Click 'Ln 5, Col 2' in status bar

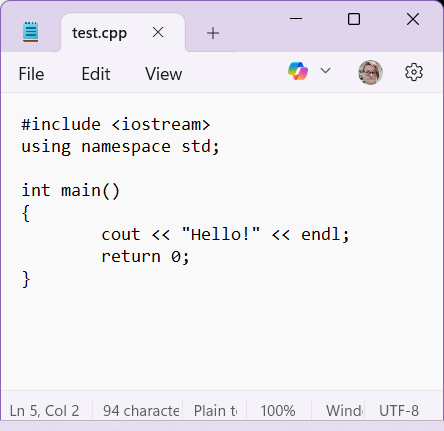coord(45,411)
